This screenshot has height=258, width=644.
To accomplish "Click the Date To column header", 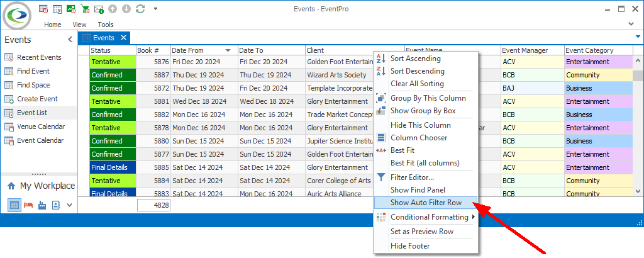I will click(x=272, y=50).
